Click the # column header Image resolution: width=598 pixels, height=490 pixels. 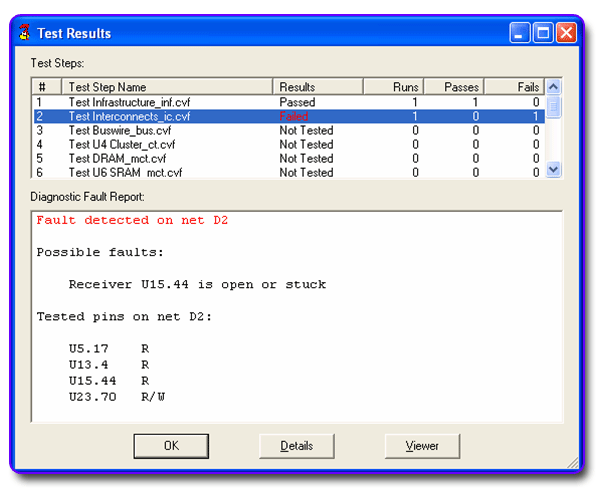pyautogui.click(x=47, y=87)
